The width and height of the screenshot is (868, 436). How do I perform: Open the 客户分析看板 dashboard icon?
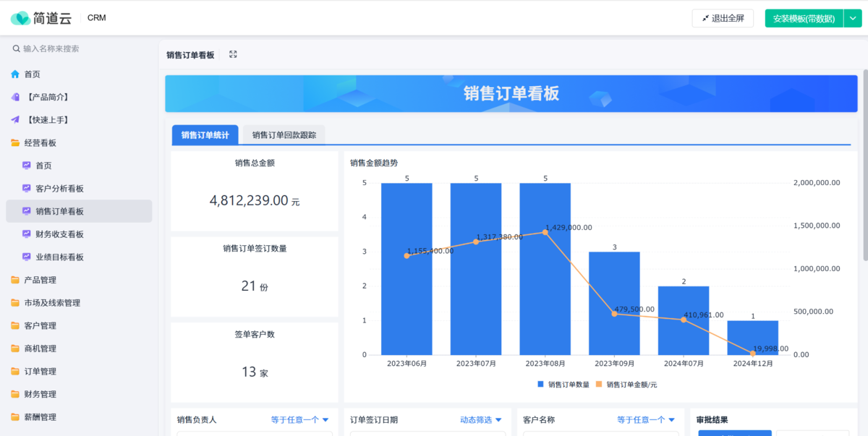(x=27, y=189)
